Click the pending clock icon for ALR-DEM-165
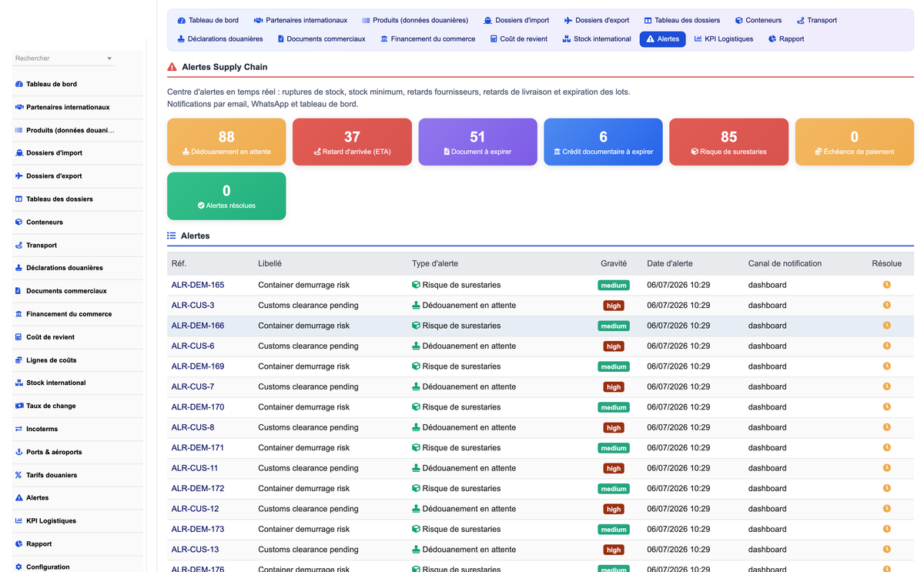The height and width of the screenshot is (572, 924). pos(886,285)
